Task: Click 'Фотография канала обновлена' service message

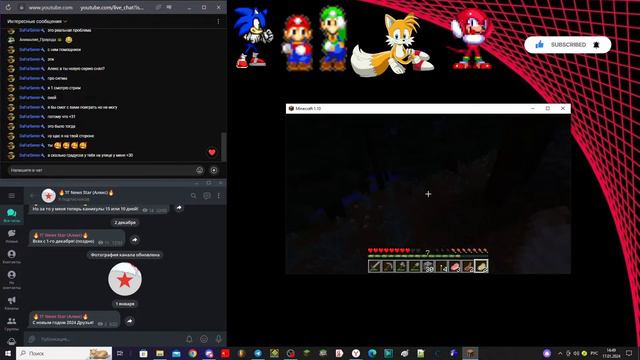Action: pyautogui.click(x=125, y=255)
